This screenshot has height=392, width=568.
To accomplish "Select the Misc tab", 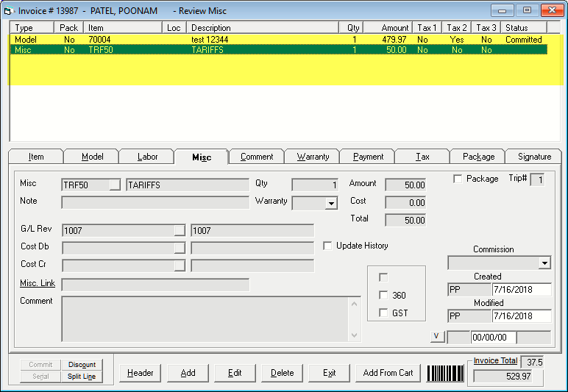I will [x=202, y=157].
